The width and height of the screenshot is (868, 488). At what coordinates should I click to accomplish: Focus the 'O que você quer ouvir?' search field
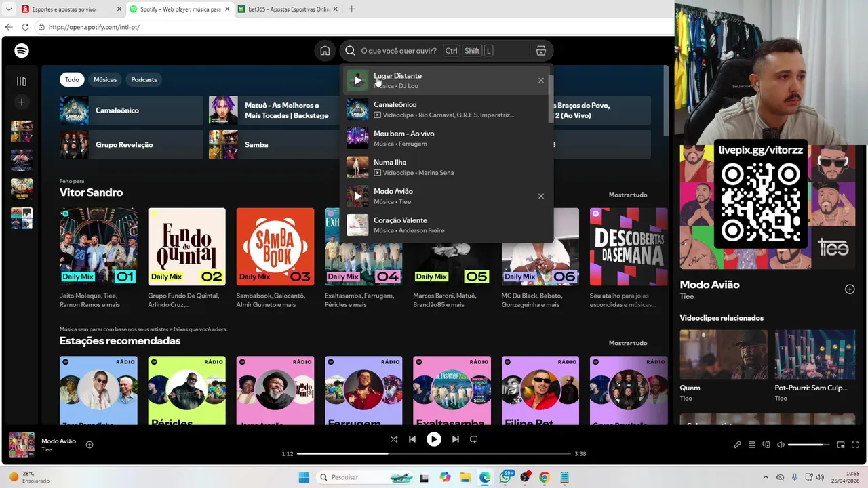coord(399,51)
